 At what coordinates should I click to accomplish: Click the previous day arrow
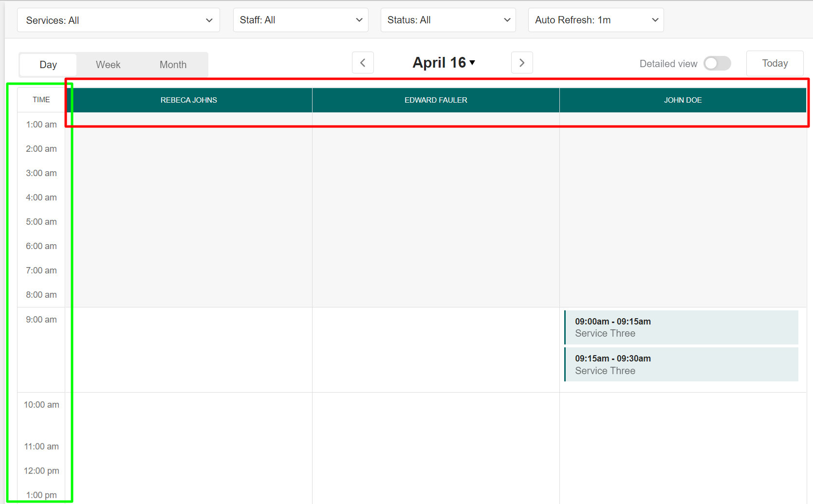coord(363,63)
